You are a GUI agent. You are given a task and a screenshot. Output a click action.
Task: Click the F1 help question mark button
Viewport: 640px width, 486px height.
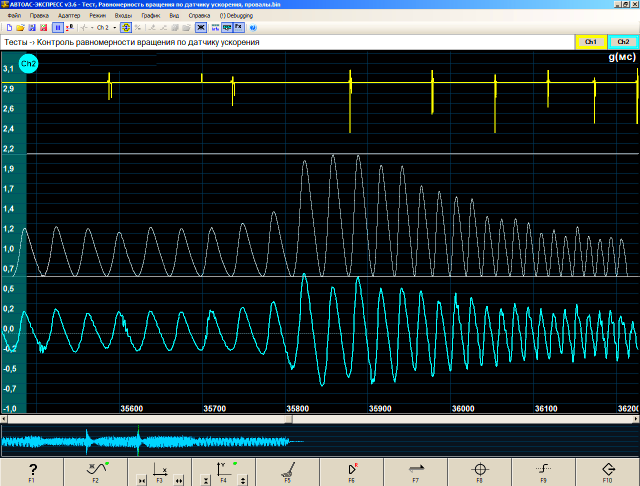31,470
